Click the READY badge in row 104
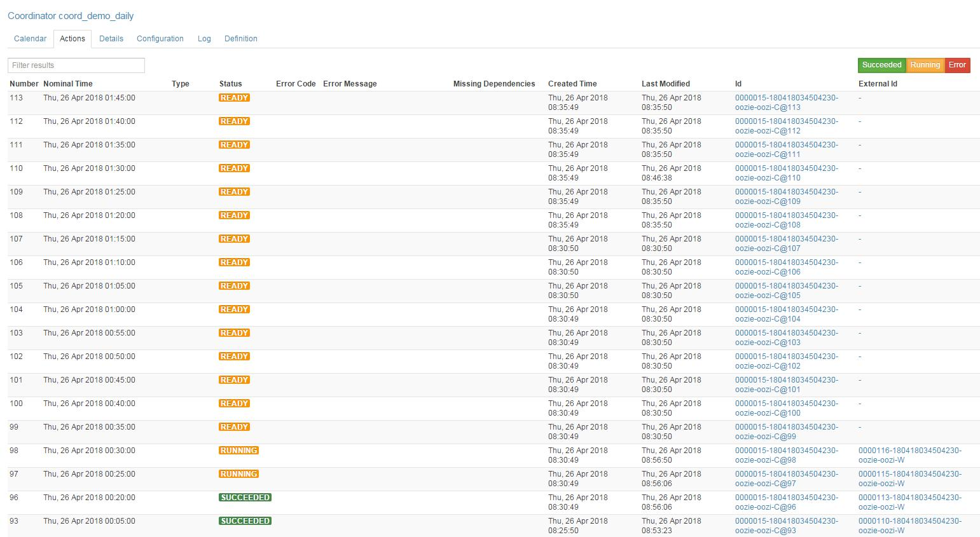 pos(234,309)
